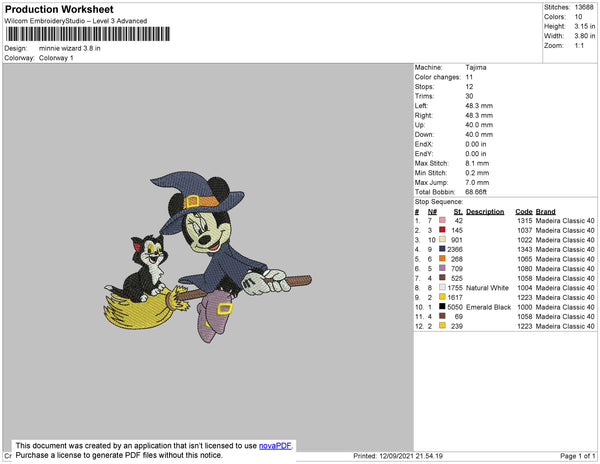This screenshot has height=464, width=600.
Task: Open the novaPDF link in the notice
Action: pyautogui.click(x=275, y=446)
